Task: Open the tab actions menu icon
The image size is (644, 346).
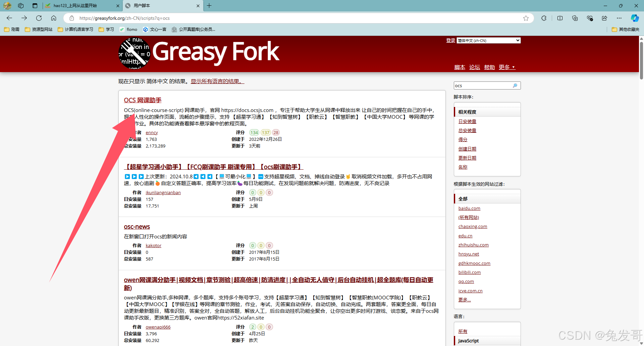Action: click(x=35, y=6)
